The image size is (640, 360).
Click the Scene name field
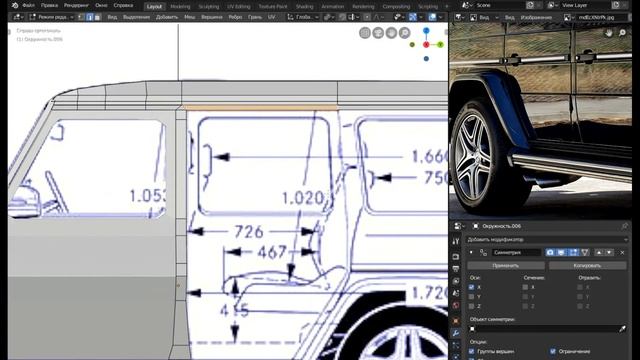[500, 5]
